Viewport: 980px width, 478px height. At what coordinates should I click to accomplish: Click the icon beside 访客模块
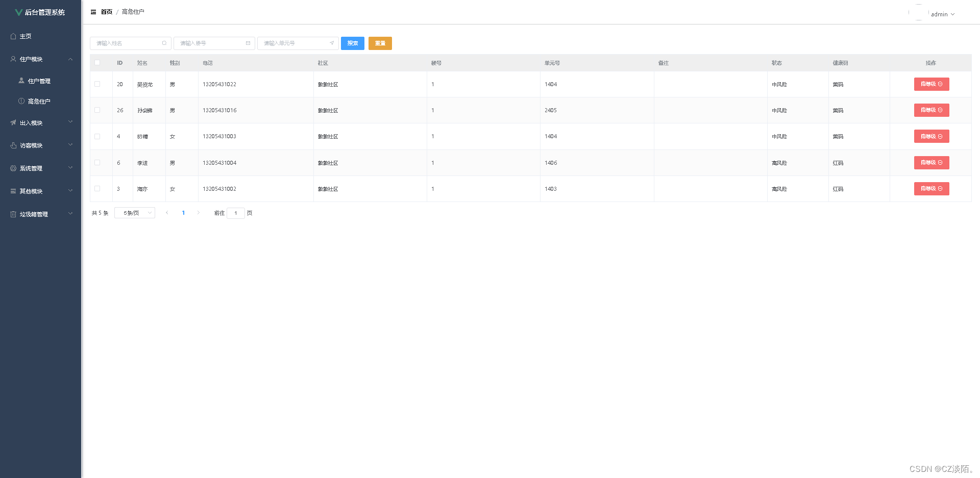pos(13,145)
